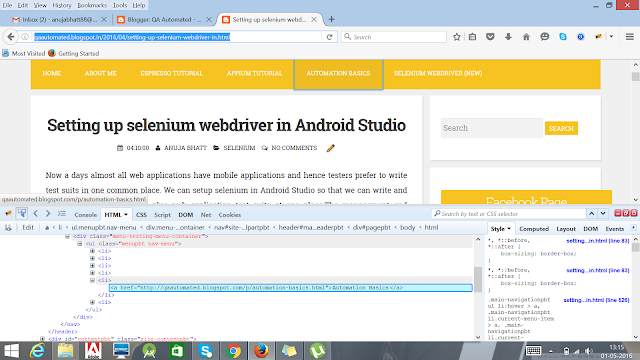Open the HTML panel dropdown
This screenshot has width=640, height=360.
click(126, 215)
